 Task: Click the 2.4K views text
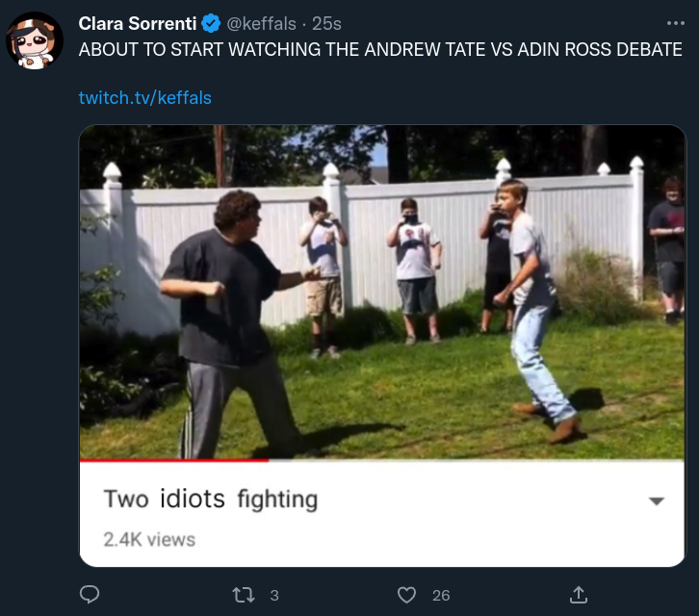tap(149, 540)
